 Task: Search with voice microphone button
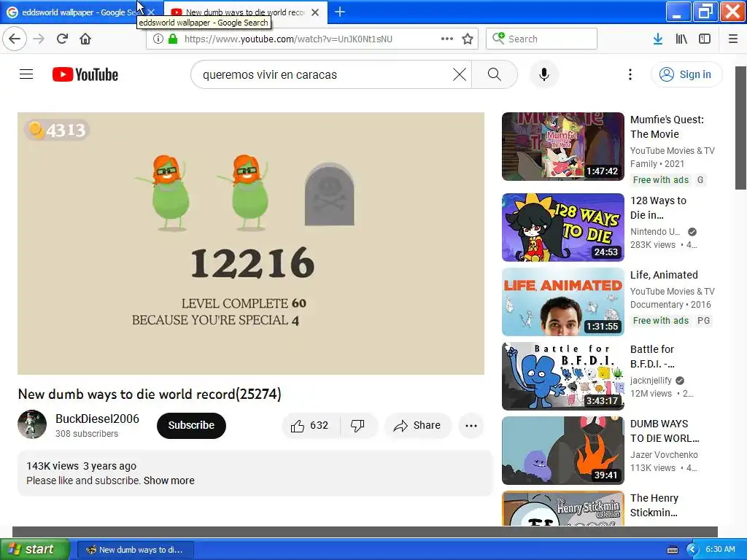pos(544,74)
